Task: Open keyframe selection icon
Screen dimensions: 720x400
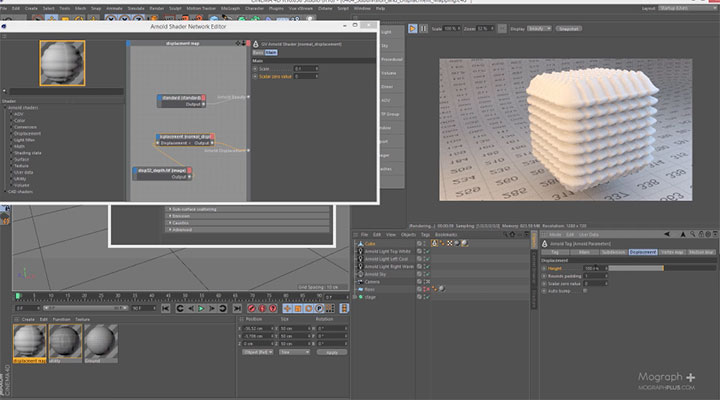Action: 273,309
